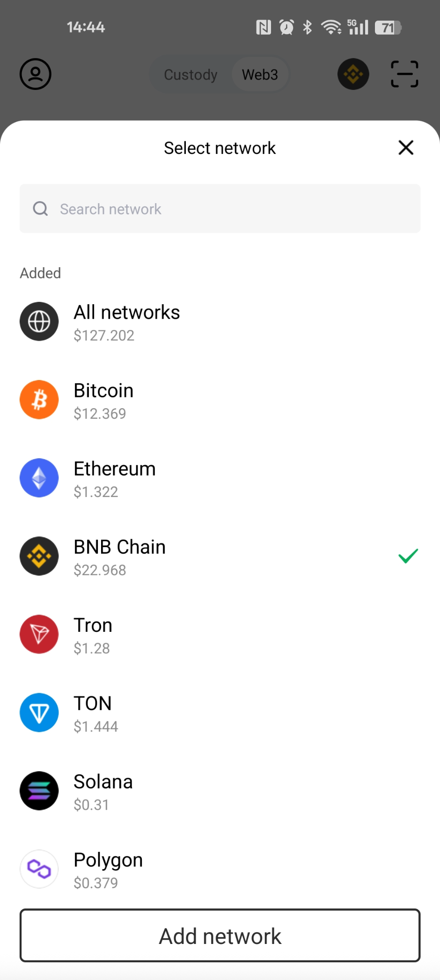The image size is (440, 980).
Task: Tap the Tron red logo icon
Action: [x=39, y=634]
